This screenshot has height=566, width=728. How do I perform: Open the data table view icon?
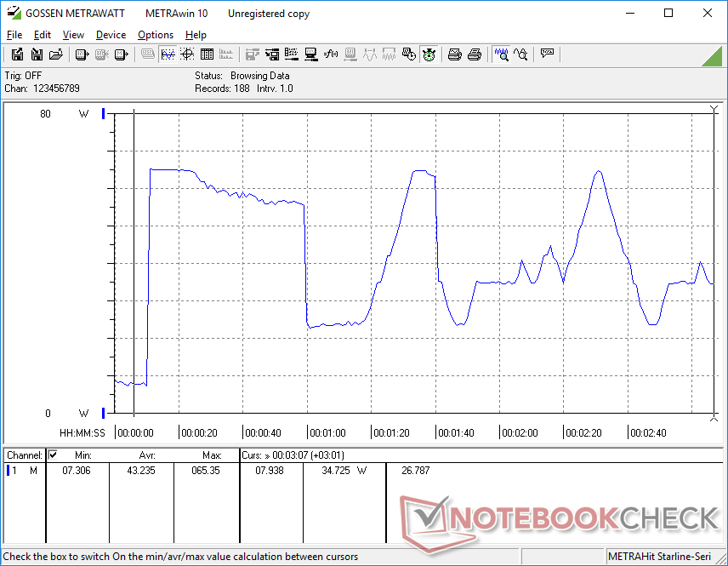point(207,54)
